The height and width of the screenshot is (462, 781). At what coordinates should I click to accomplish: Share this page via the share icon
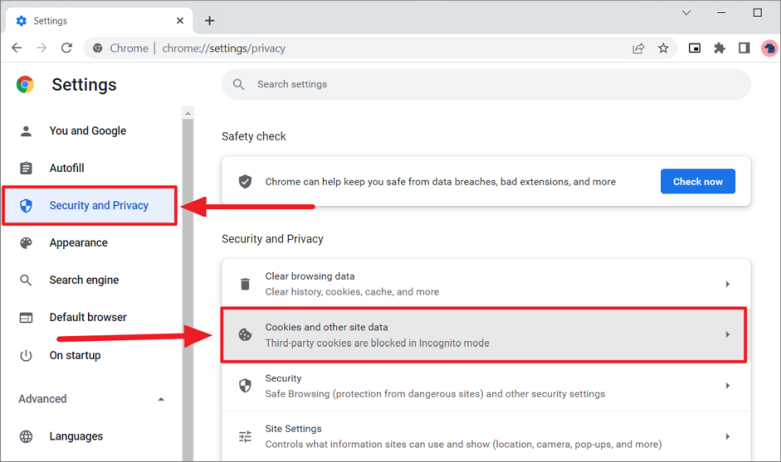click(638, 48)
